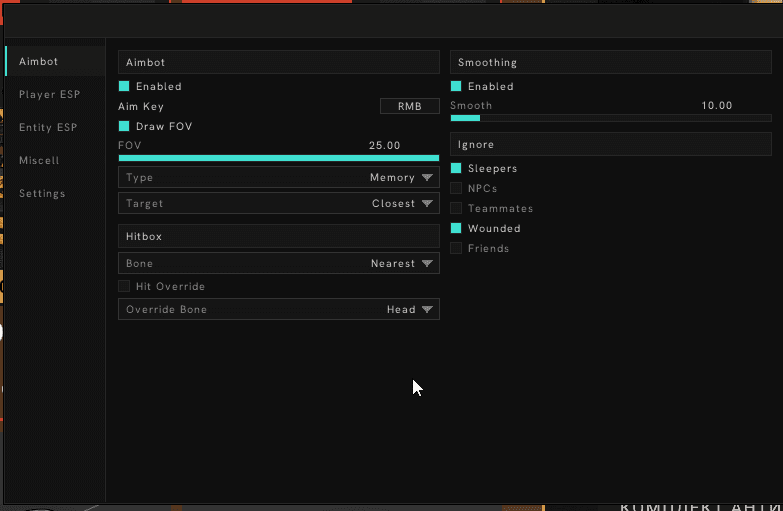Viewport: 783px width, 511px height.
Task: Click the FOV value 25.00
Action: pos(385,145)
